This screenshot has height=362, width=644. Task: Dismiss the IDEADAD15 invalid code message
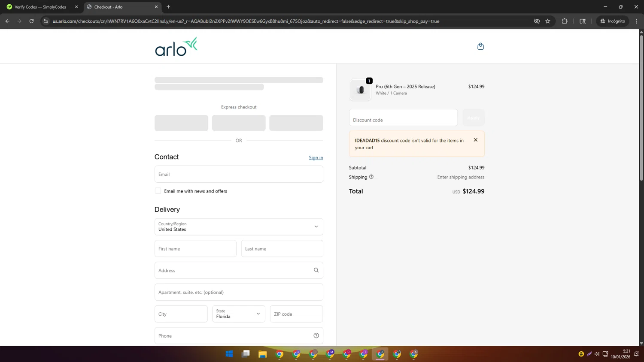tap(475, 140)
